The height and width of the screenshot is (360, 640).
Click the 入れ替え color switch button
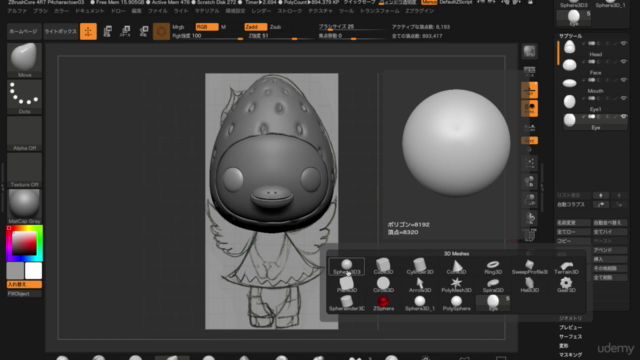[24, 284]
